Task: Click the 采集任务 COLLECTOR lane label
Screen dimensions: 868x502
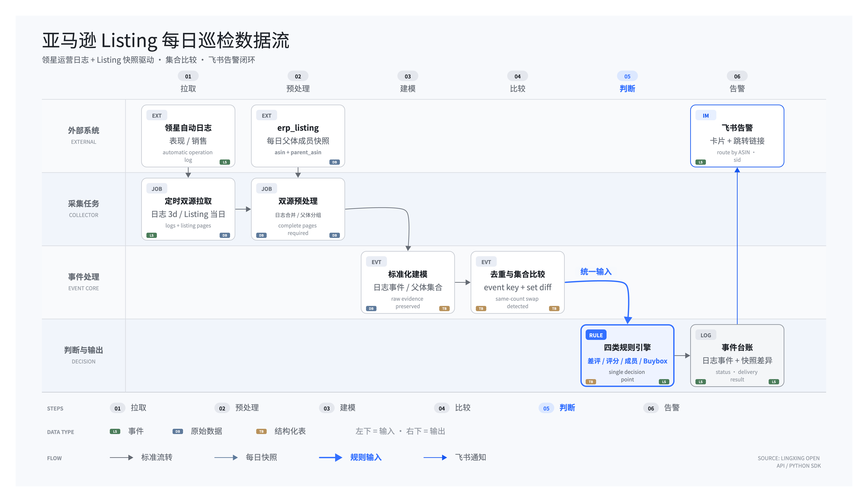Action: [83, 209]
